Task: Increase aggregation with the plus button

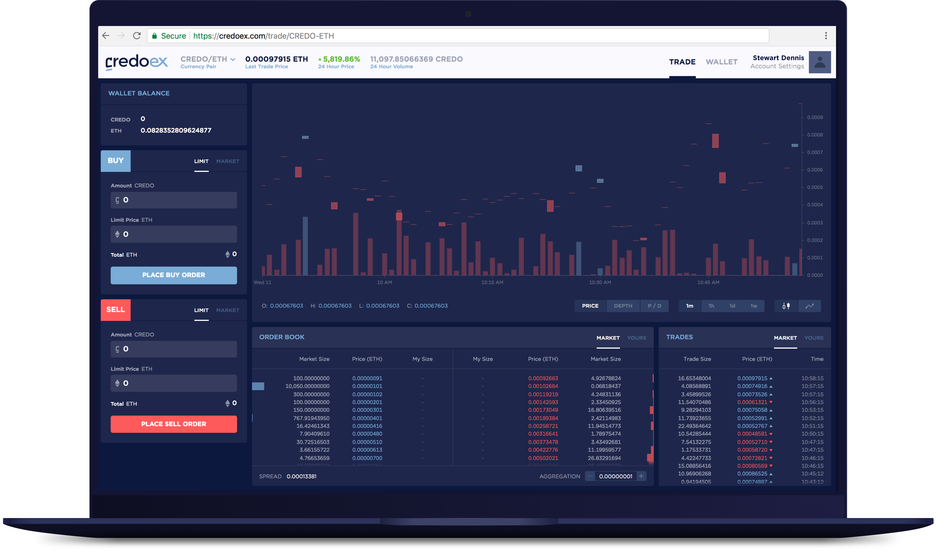Action: tap(641, 476)
